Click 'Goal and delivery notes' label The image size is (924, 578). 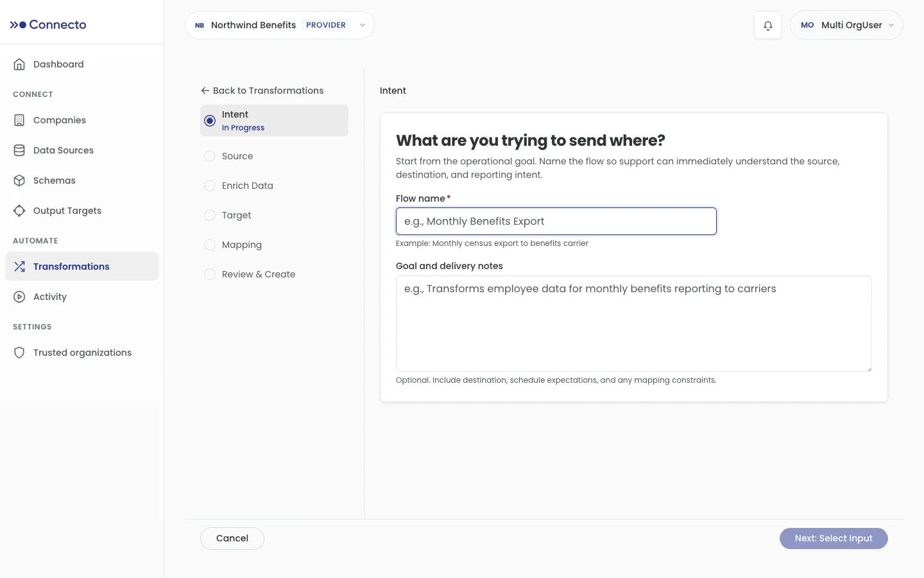(449, 266)
